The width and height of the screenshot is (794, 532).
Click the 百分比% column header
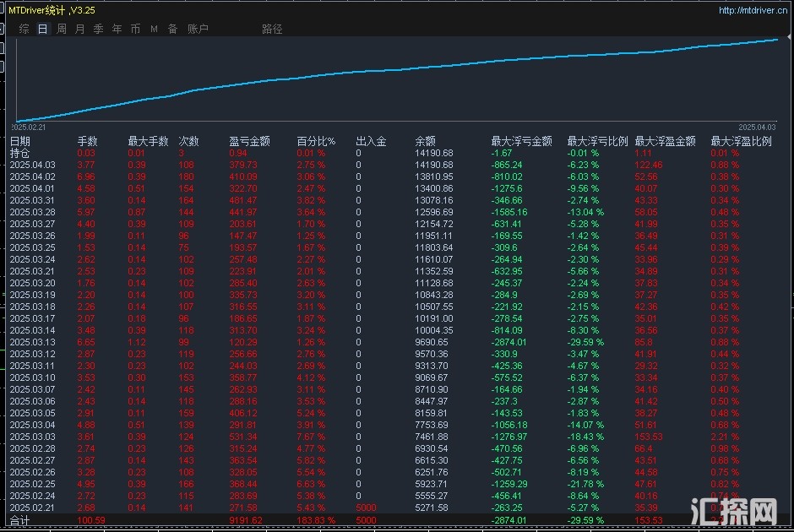coord(316,141)
